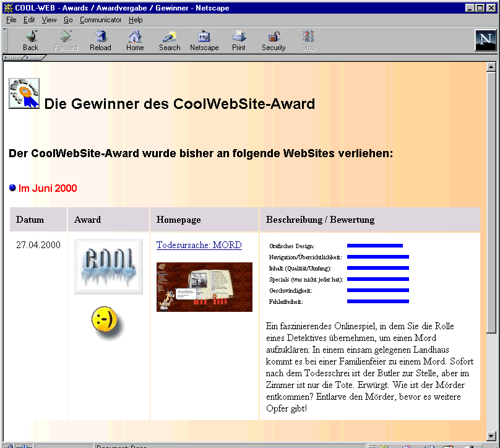Click the Back navigation button

pos(30,40)
